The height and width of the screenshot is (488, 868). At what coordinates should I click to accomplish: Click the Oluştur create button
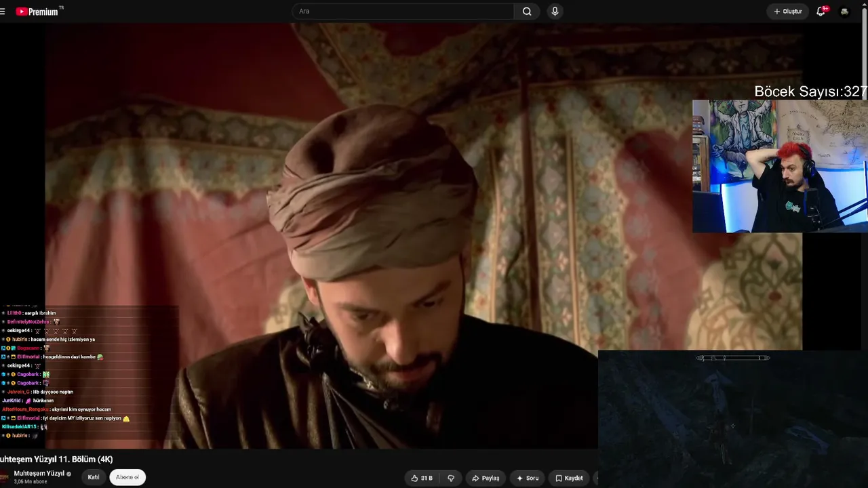(788, 12)
